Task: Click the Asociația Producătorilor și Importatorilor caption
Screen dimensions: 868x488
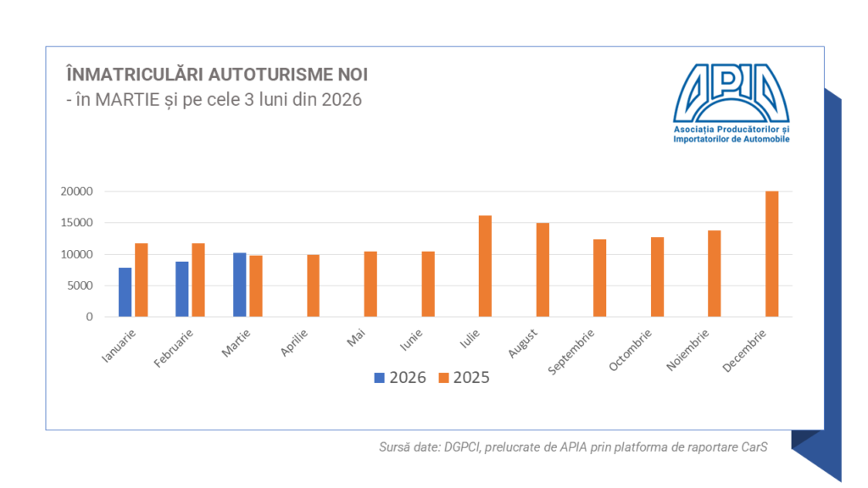Action: 731,133
